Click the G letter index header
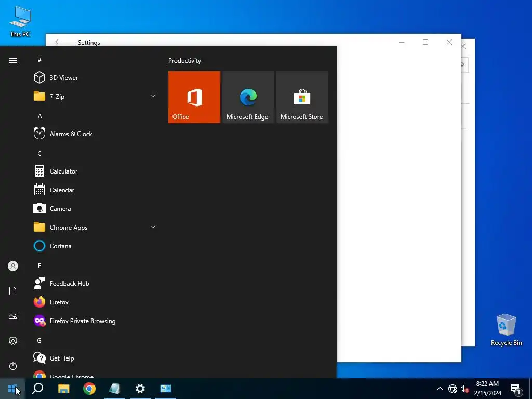The width and height of the screenshot is (532, 399). 39,341
